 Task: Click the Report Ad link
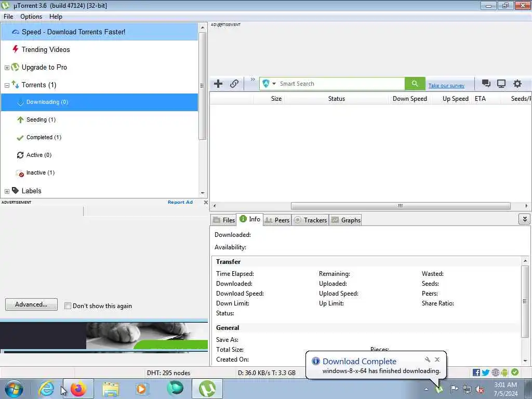point(180,202)
